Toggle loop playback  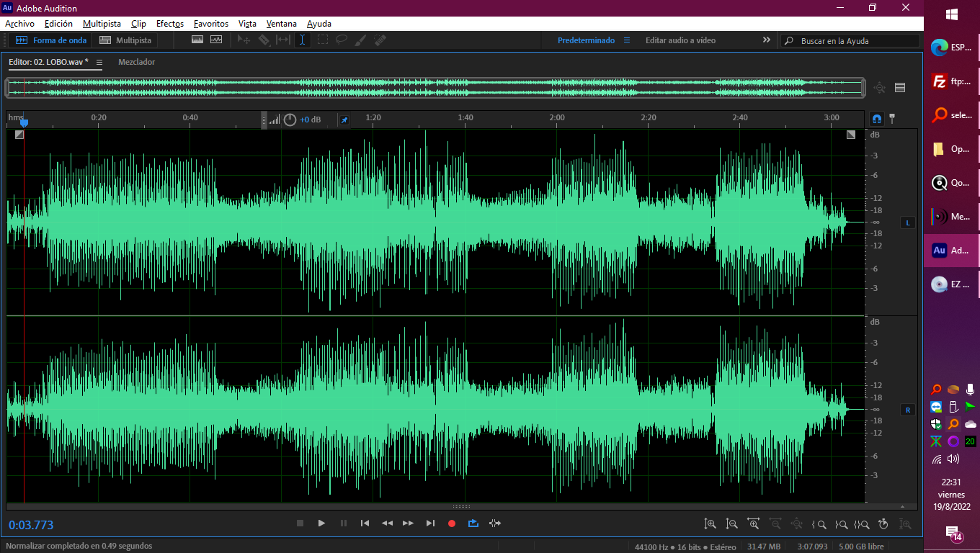point(473,523)
